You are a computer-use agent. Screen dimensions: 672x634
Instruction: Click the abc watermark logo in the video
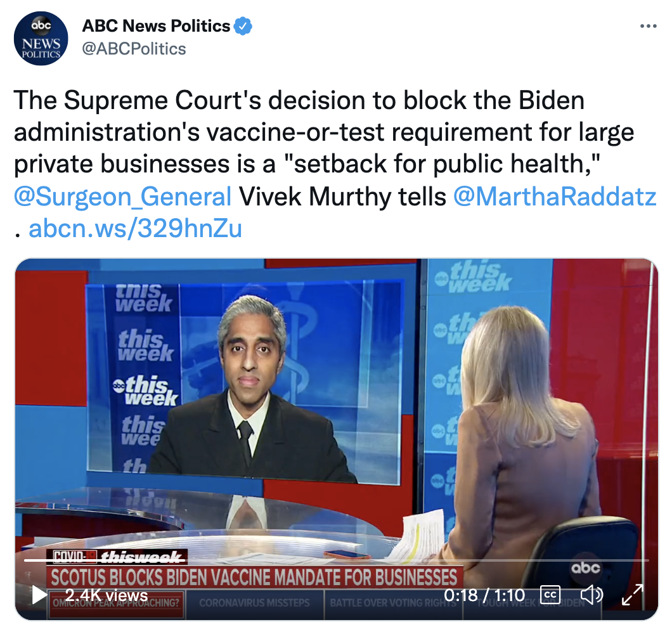click(x=585, y=567)
